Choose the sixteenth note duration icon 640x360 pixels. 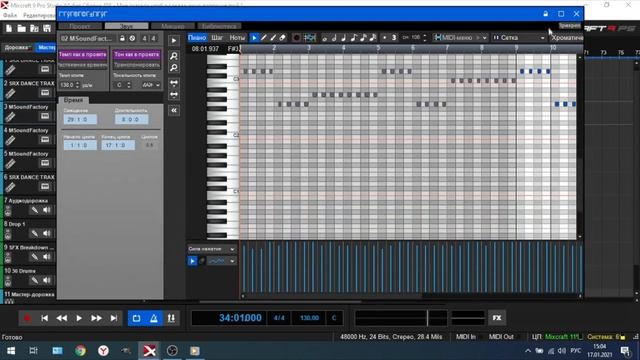(363, 38)
